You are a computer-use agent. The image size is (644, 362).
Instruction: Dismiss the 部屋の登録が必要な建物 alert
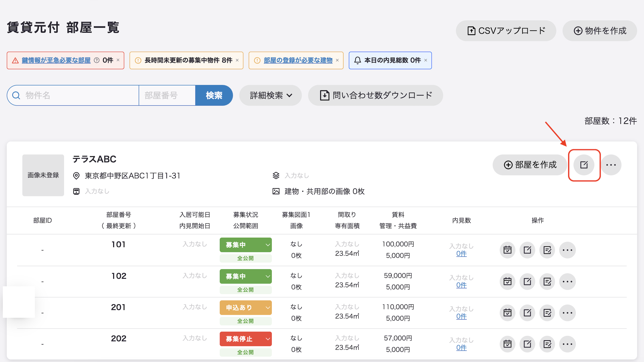click(337, 60)
